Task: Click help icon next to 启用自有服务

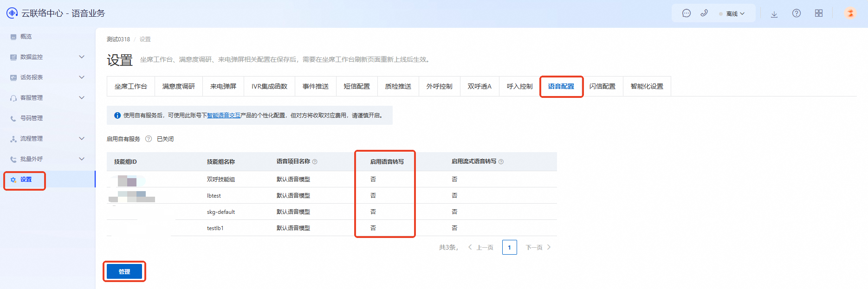Action: [x=149, y=139]
